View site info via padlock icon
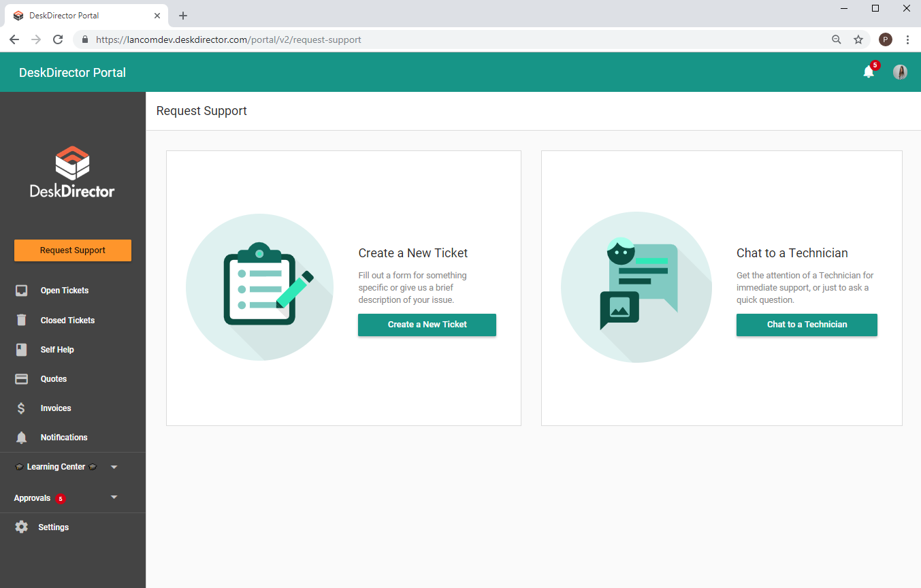Screen dimensions: 921x588 point(85,39)
